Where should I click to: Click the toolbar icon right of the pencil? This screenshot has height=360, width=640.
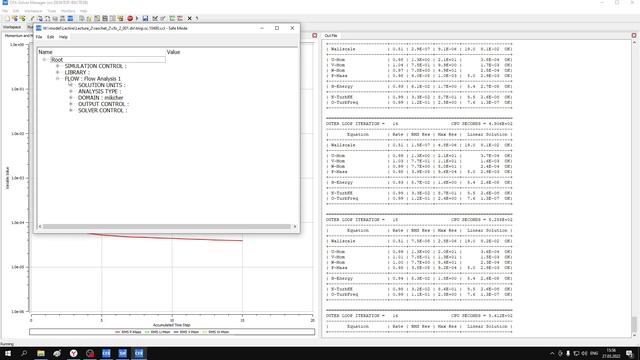tap(40, 18)
